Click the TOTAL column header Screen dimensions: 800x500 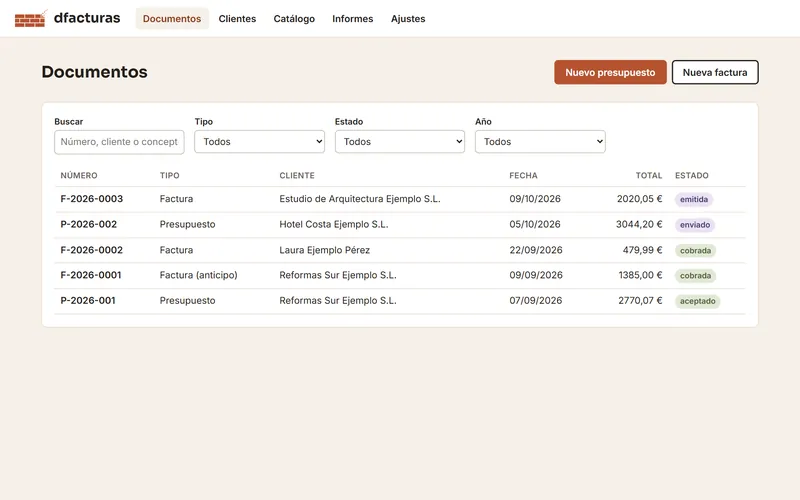pos(648,176)
